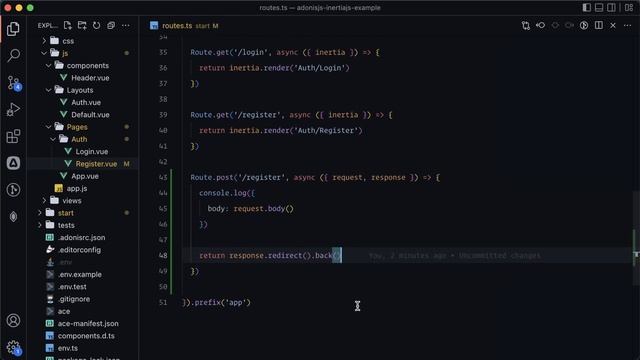The width and height of the screenshot is (640, 360).
Task: Open Explorer more actions menu
Action: click(x=126, y=25)
